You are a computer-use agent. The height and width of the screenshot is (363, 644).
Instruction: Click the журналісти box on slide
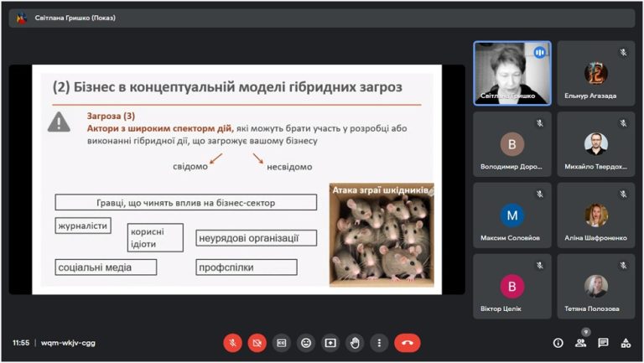pos(83,226)
